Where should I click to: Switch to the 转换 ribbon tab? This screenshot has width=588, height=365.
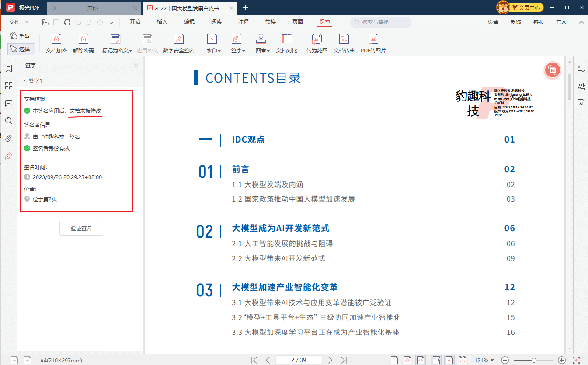270,21
